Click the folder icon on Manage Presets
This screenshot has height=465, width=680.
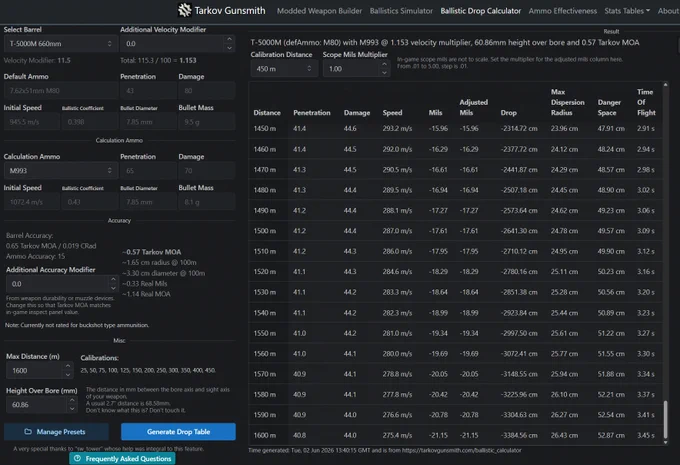tap(28, 432)
